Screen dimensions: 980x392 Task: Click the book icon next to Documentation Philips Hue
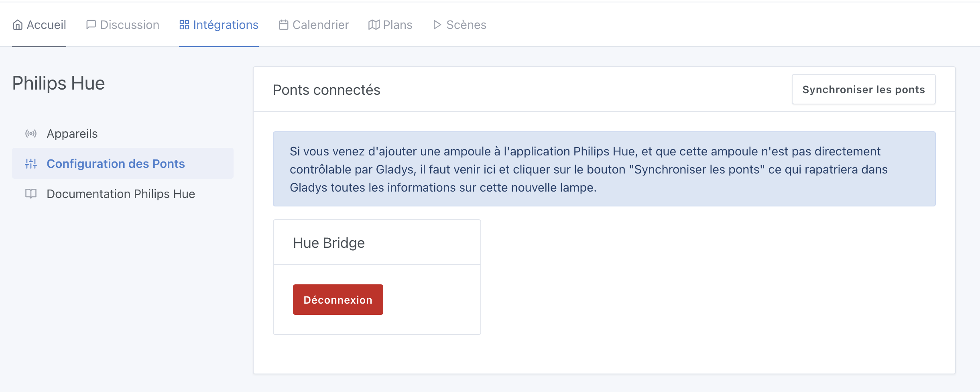[x=30, y=194]
